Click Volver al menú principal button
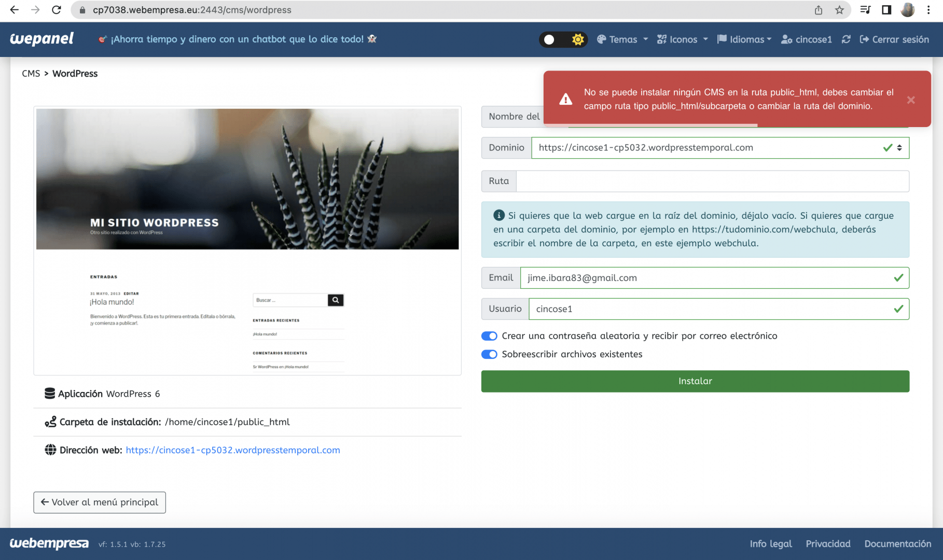This screenshot has height=560, width=943. [100, 502]
